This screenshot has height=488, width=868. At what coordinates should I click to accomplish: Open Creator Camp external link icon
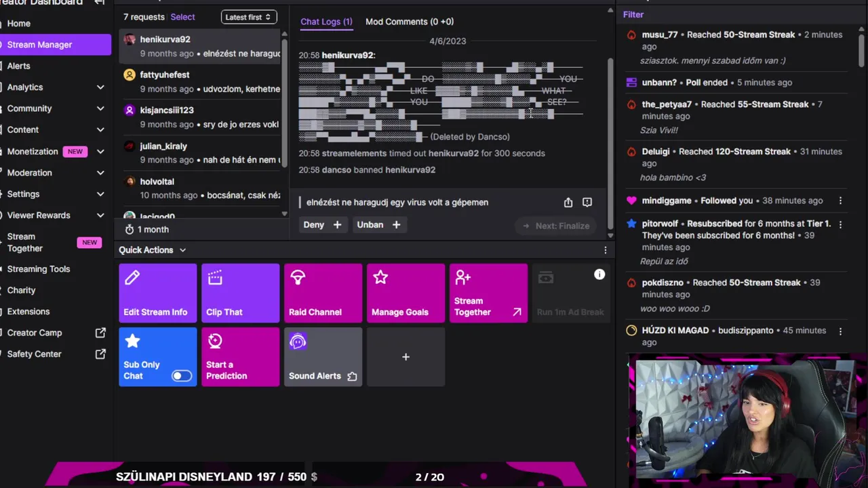pyautogui.click(x=100, y=333)
